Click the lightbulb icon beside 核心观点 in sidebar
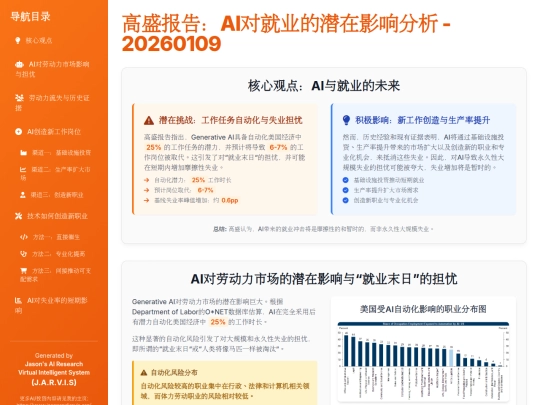Image resolution: width=540 pixels, height=405 pixels. [x=18, y=40]
